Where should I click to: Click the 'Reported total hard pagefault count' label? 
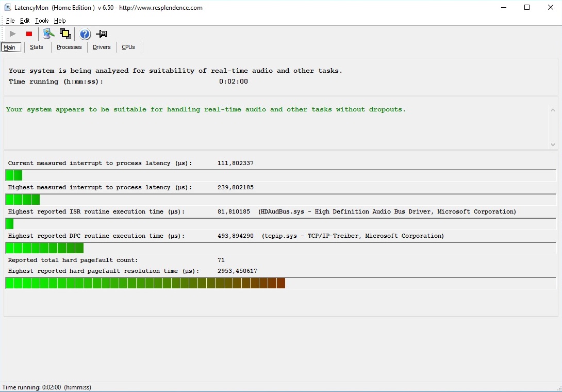[73, 260]
